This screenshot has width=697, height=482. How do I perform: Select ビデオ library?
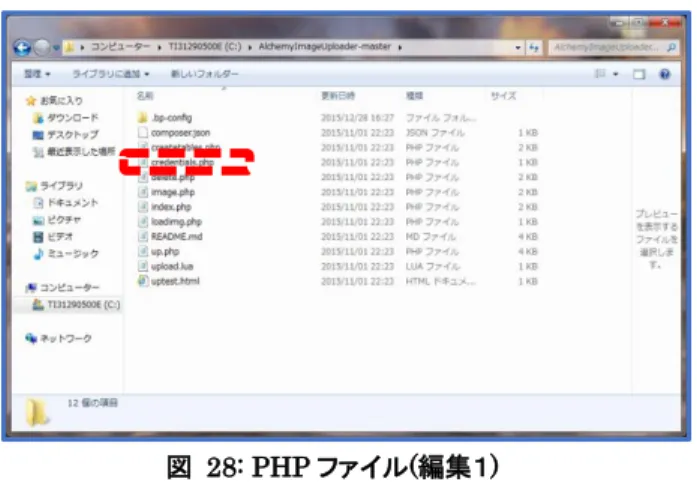coord(60,237)
